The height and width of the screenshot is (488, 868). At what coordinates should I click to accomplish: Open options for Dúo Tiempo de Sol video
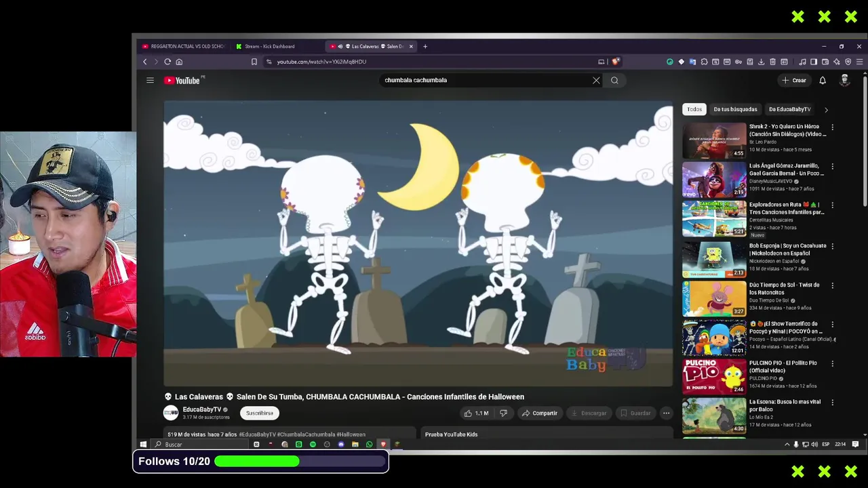point(832,285)
